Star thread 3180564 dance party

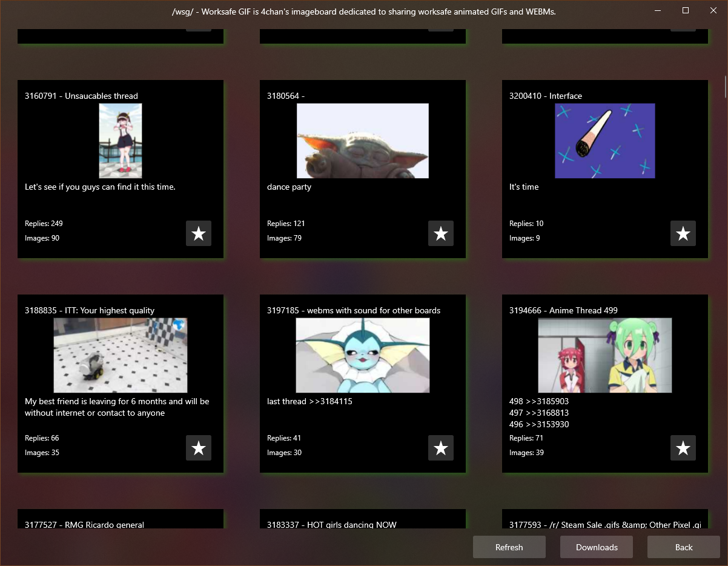(441, 233)
